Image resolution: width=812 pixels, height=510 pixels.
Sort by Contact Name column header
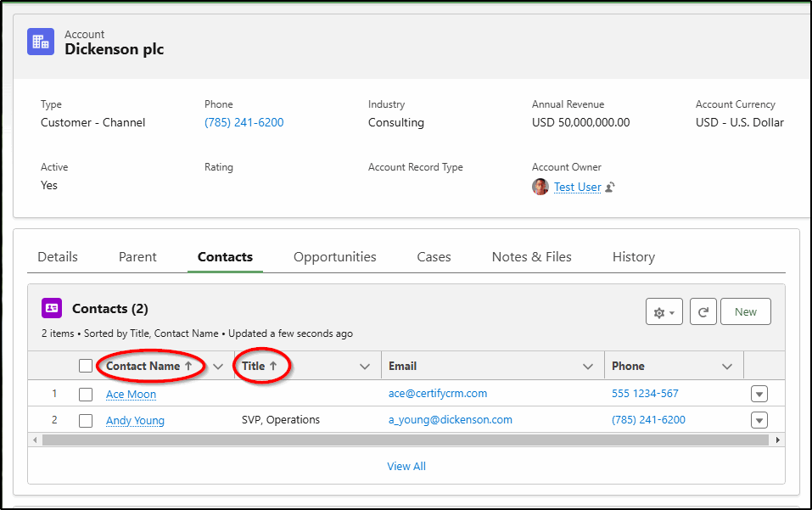[149, 366]
